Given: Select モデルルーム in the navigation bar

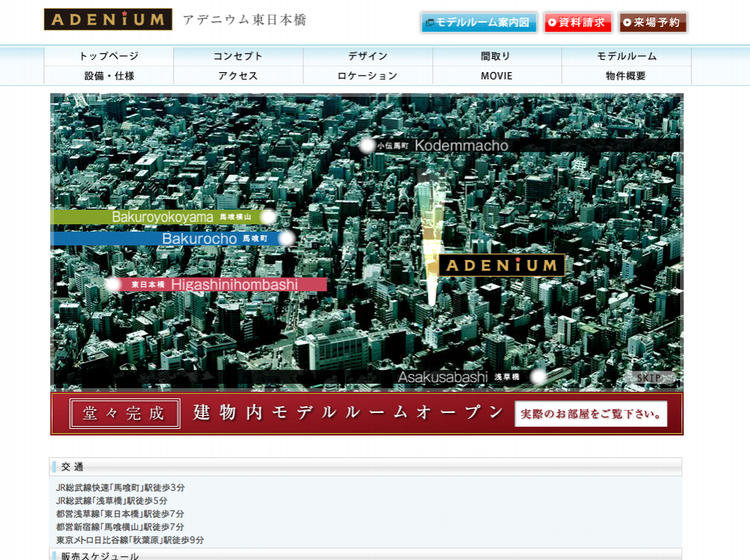Looking at the screenshot, I should point(626,56).
